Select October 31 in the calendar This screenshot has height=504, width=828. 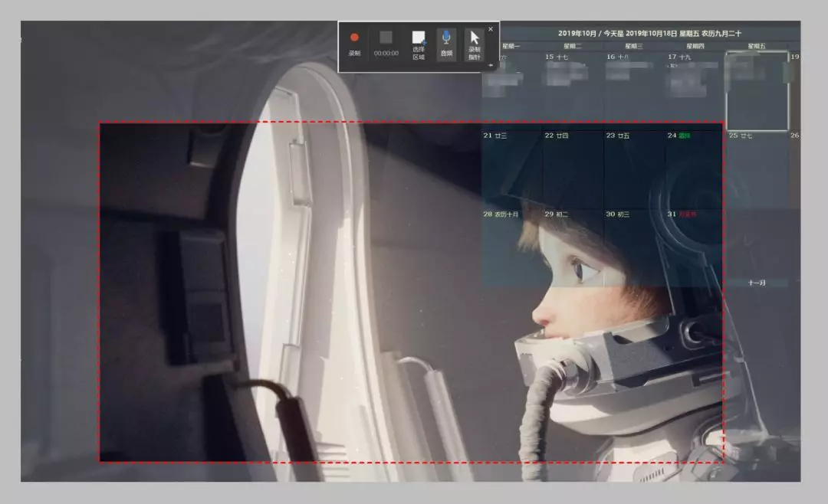695,248
